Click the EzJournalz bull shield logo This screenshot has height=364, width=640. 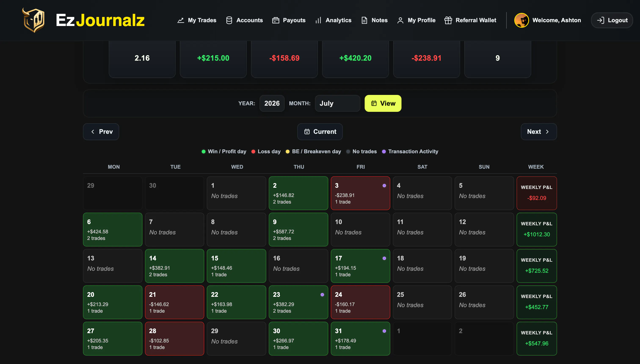(x=33, y=20)
